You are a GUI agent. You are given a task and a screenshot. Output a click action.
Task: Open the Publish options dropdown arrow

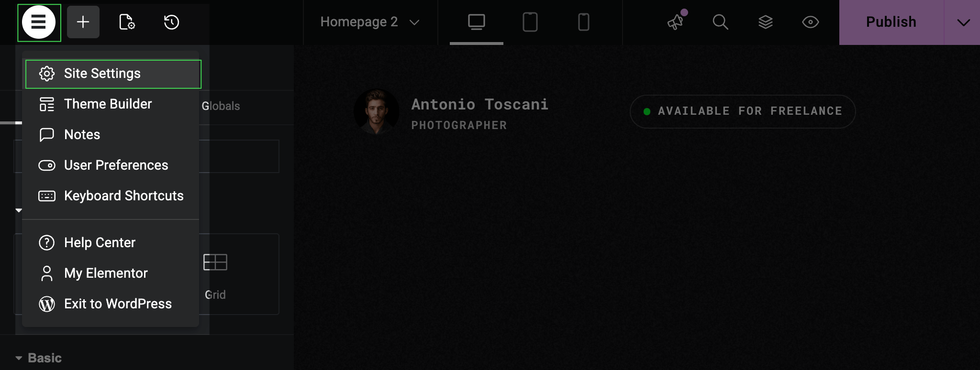point(963,22)
